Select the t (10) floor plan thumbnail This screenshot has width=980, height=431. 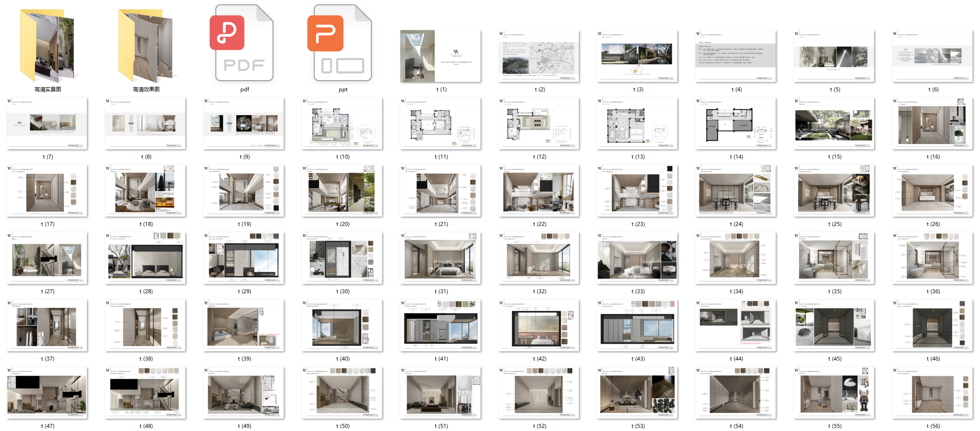342,124
